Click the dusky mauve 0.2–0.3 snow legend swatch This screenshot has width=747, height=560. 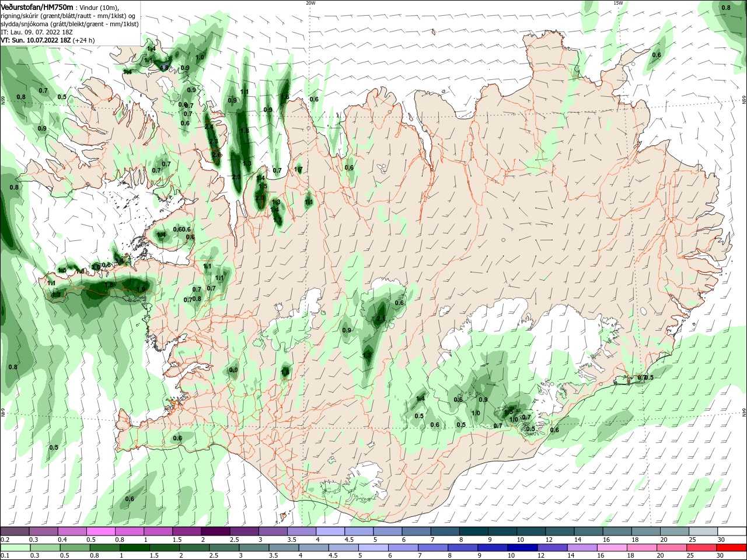(x=15, y=531)
